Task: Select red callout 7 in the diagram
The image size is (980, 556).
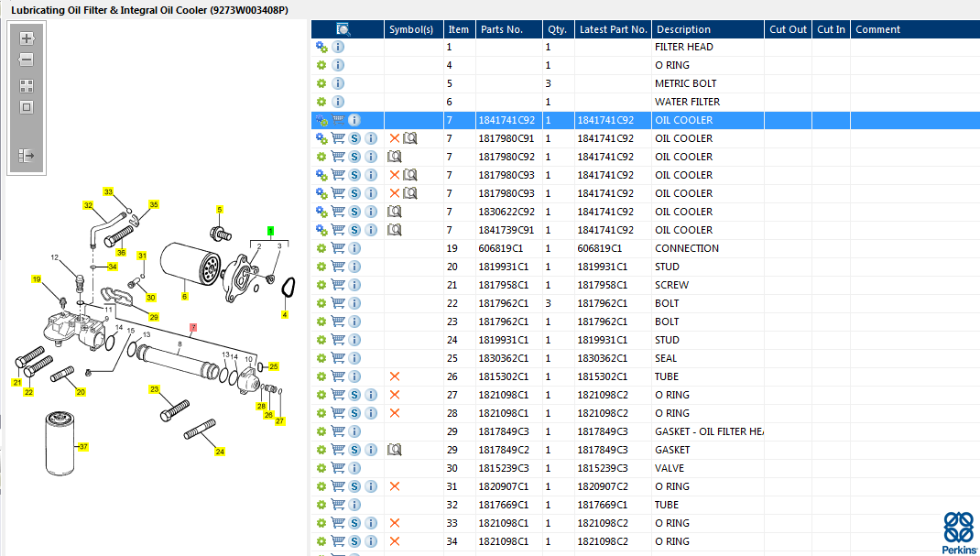Action: (194, 327)
